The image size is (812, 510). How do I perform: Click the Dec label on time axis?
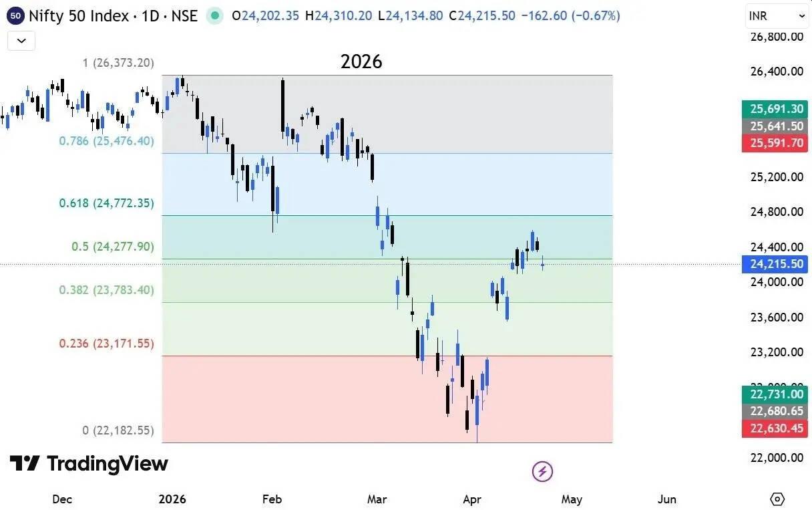click(x=62, y=499)
